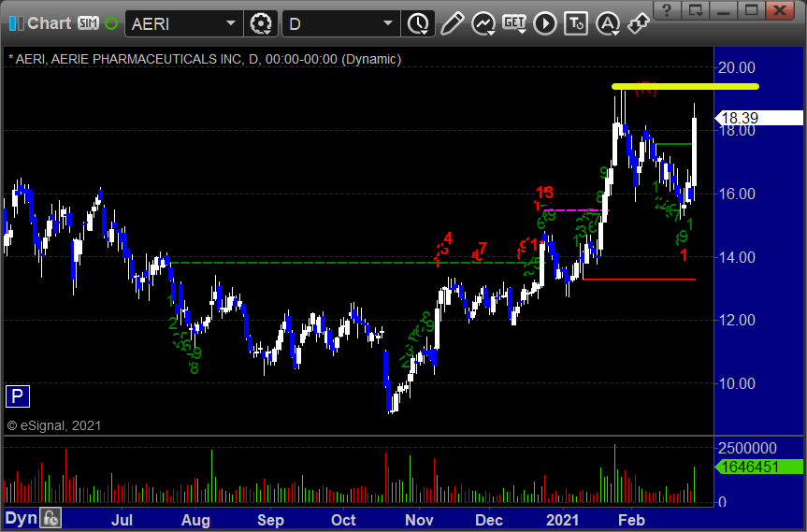Select the pencil drawing tool

[x=452, y=23]
